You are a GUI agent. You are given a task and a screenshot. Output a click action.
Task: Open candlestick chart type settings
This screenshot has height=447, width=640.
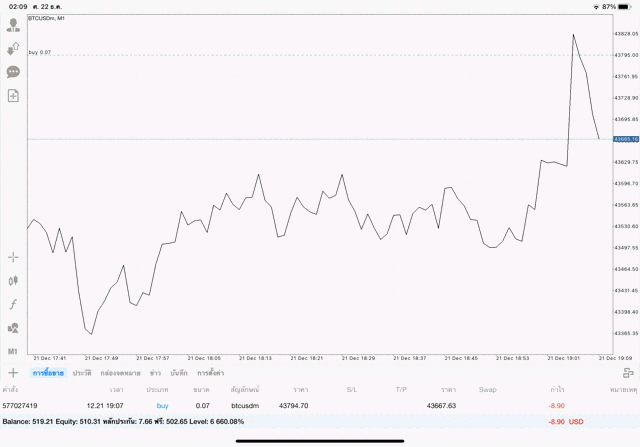tap(14, 281)
